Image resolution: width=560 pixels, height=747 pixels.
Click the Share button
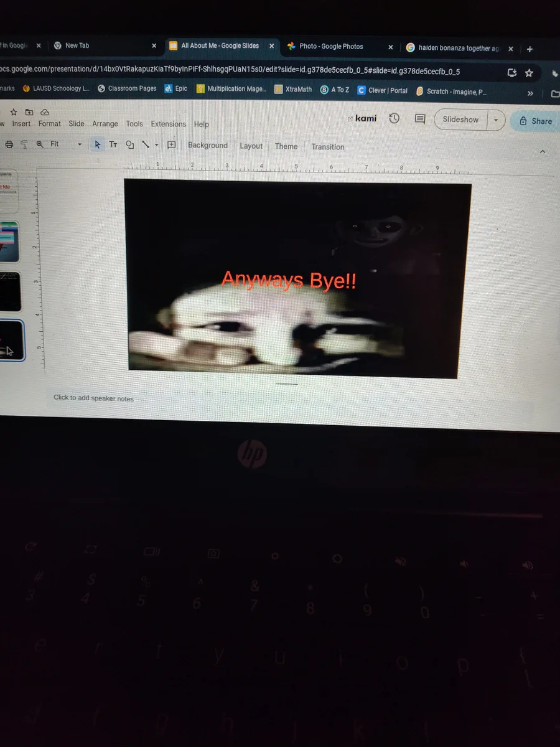tap(536, 121)
